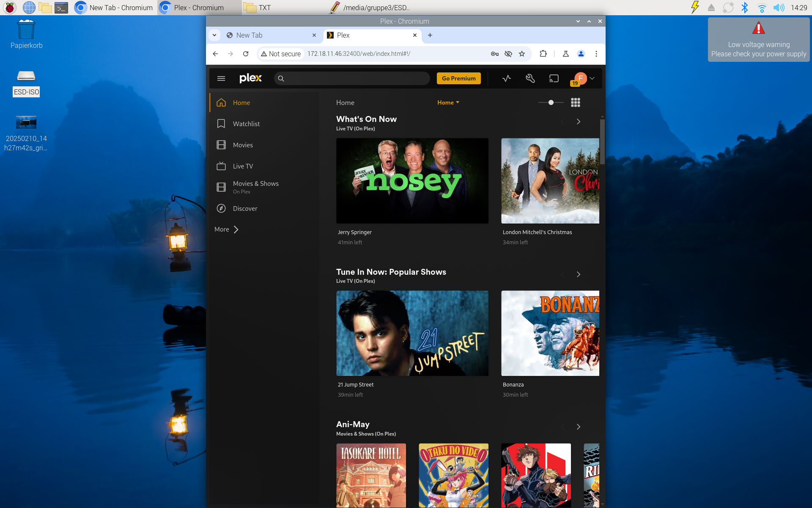Open the 21 Jump Street thumbnail
The width and height of the screenshot is (812, 508).
412,333
